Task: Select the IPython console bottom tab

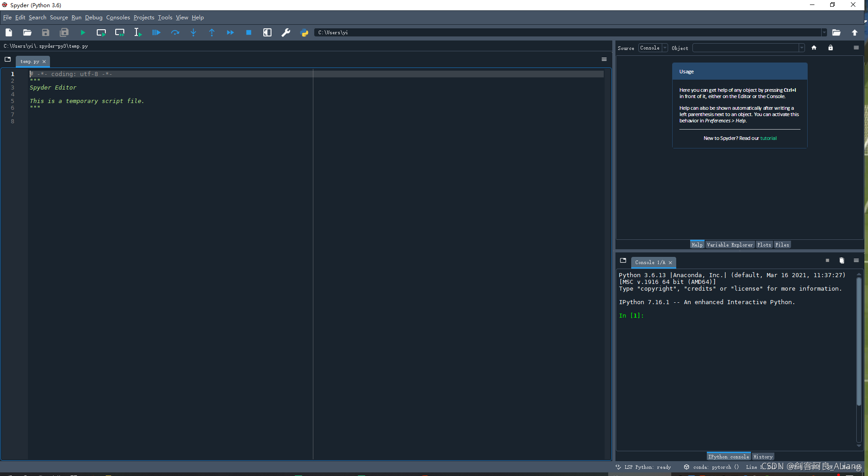Action: pyautogui.click(x=728, y=457)
